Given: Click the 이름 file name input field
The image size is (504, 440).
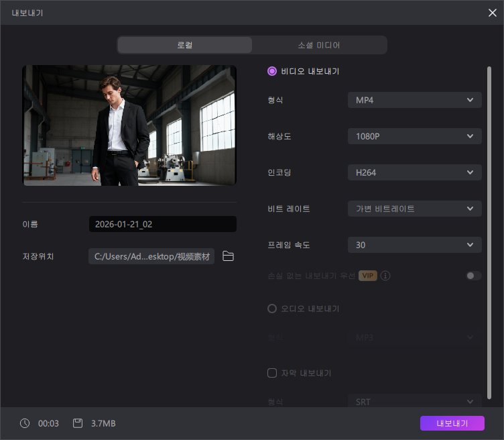Looking at the screenshot, I should tap(163, 224).
